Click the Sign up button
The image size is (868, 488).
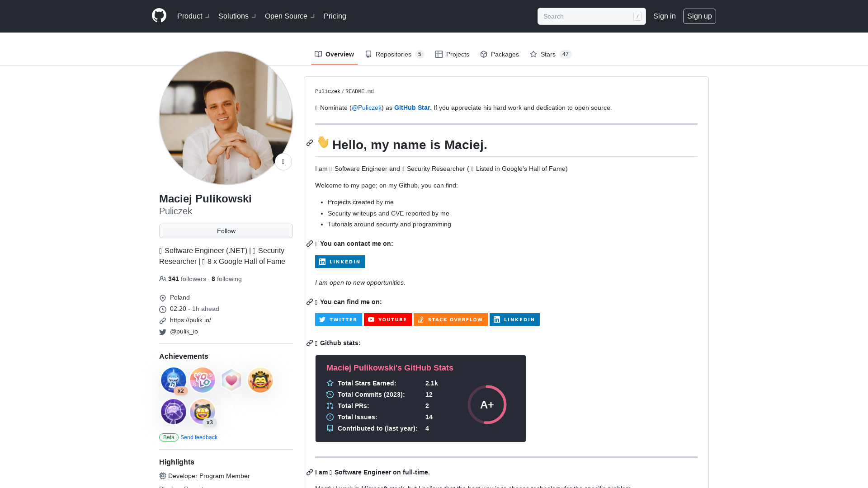click(699, 16)
